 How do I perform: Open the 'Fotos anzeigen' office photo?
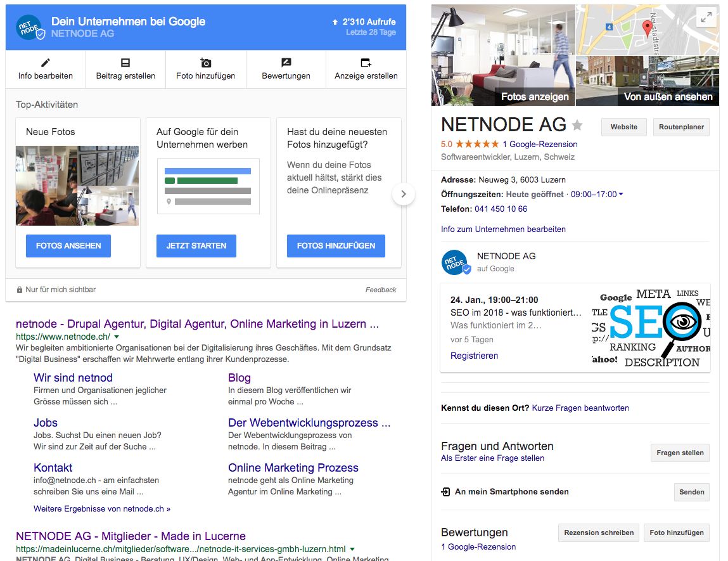tap(503, 55)
